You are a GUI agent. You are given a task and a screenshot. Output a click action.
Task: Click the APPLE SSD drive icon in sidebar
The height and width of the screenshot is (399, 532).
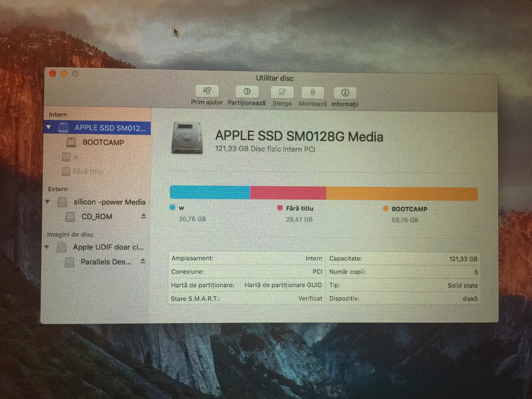tap(63, 128)
